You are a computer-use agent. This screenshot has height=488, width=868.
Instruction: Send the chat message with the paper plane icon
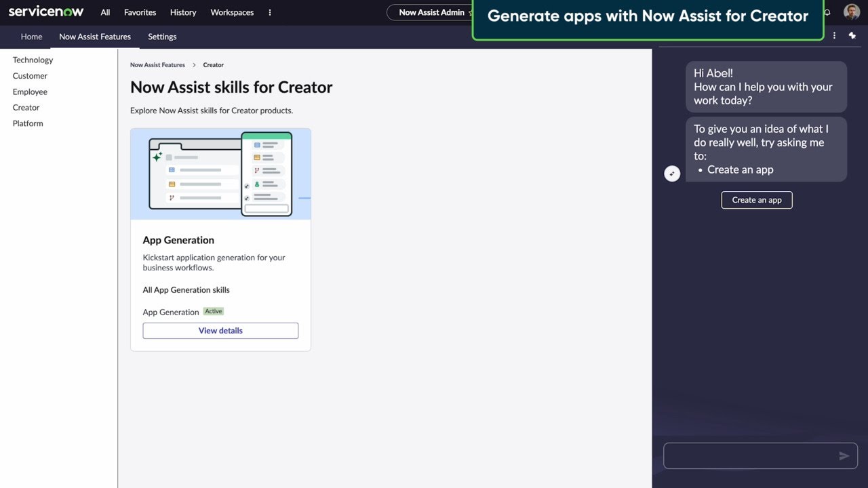[x=844, y=455]
